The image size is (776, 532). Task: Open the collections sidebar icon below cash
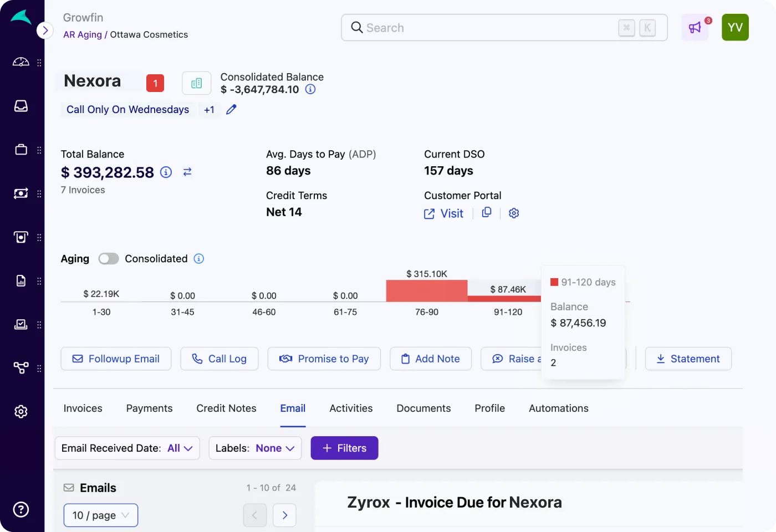[21, 237]
